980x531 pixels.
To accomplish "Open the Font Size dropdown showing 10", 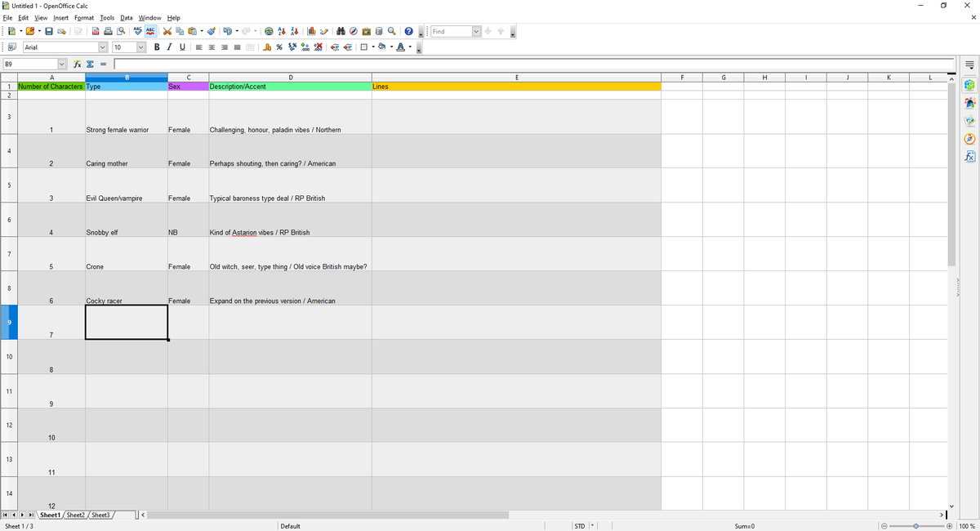I will (x=140, y=47).
